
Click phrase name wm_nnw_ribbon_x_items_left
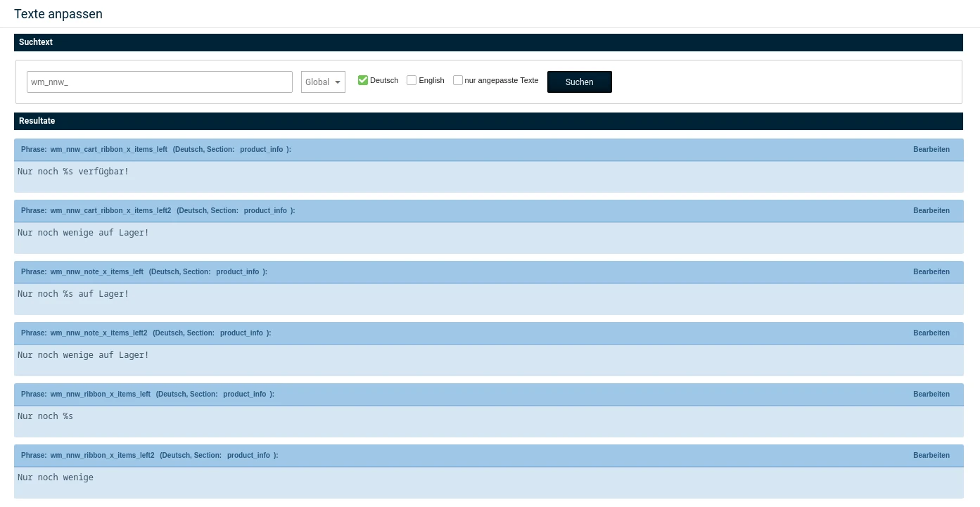(x=101, y=394)
